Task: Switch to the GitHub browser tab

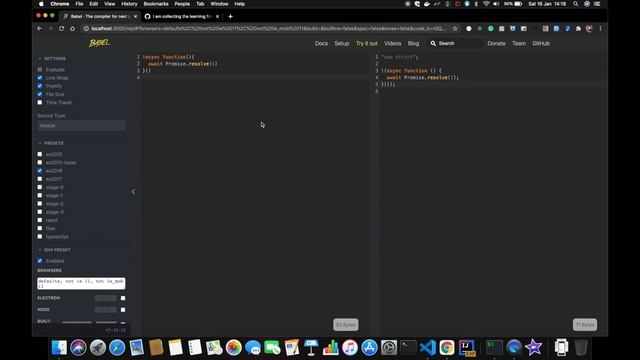Action: click(x=182, y=16)
